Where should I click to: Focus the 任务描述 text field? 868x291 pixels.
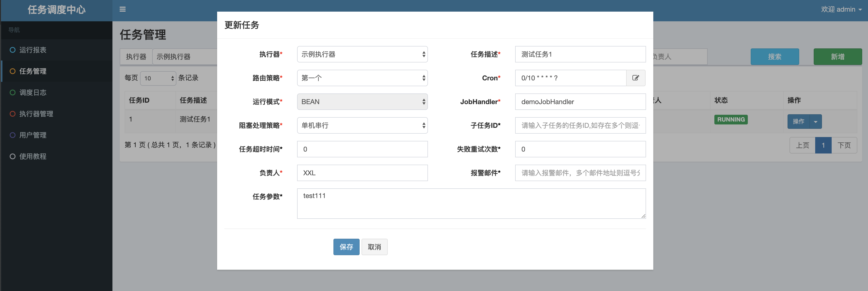pos(580,54)
